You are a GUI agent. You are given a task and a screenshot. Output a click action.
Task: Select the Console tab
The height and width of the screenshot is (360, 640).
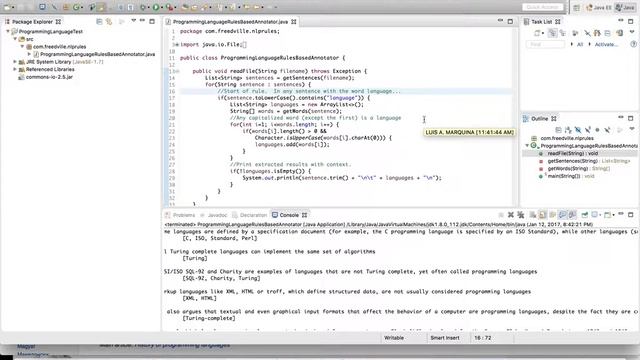(289, 215)
